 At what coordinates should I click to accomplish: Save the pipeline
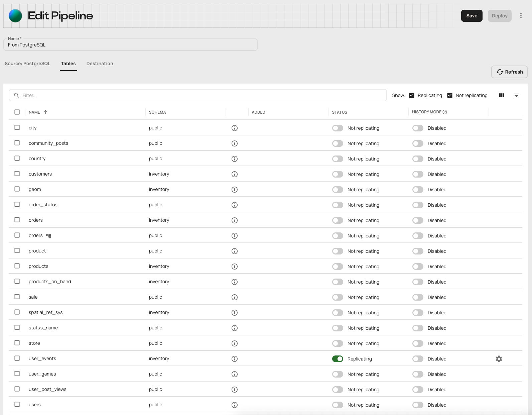pos(472,16)
